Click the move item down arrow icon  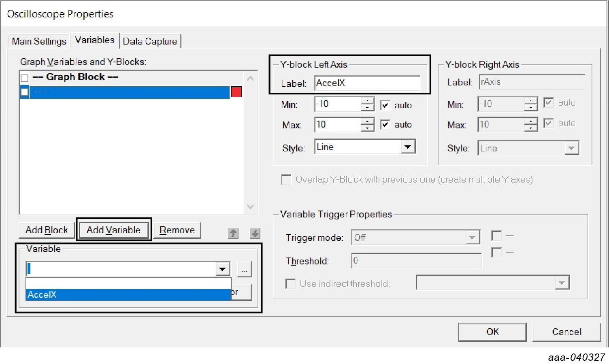click(x=255, y=233)
